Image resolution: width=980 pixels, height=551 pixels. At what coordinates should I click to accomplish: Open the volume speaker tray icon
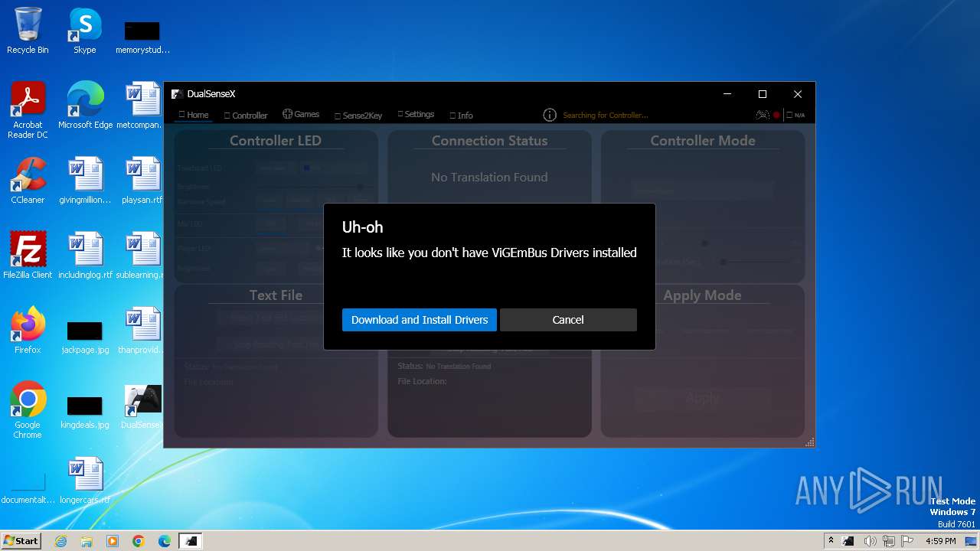tap(871, 541)
